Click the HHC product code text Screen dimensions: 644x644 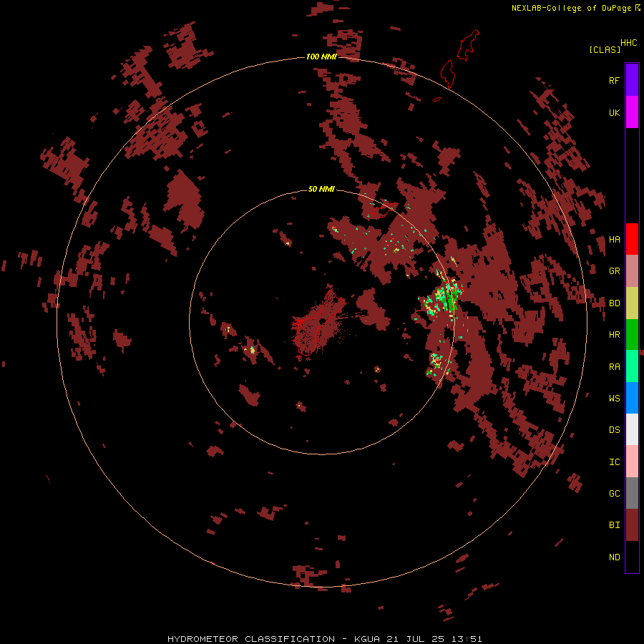(628, 43)
